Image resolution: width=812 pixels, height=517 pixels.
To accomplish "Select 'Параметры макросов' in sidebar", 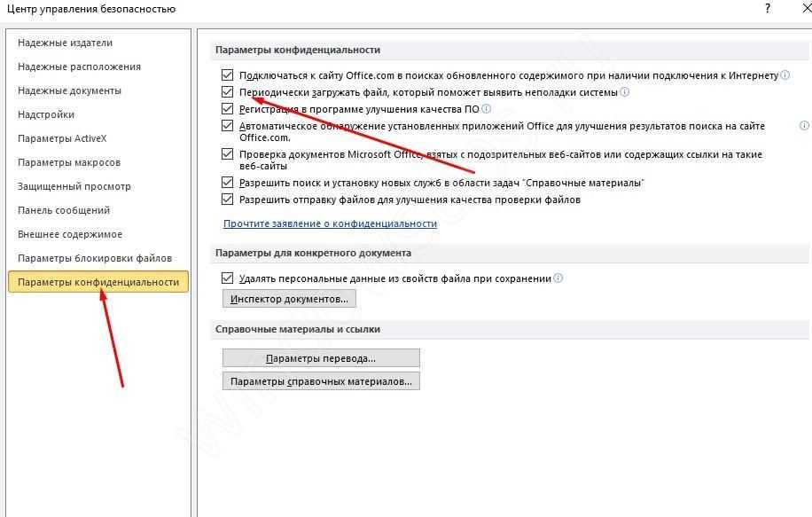I will click(69, 162).
